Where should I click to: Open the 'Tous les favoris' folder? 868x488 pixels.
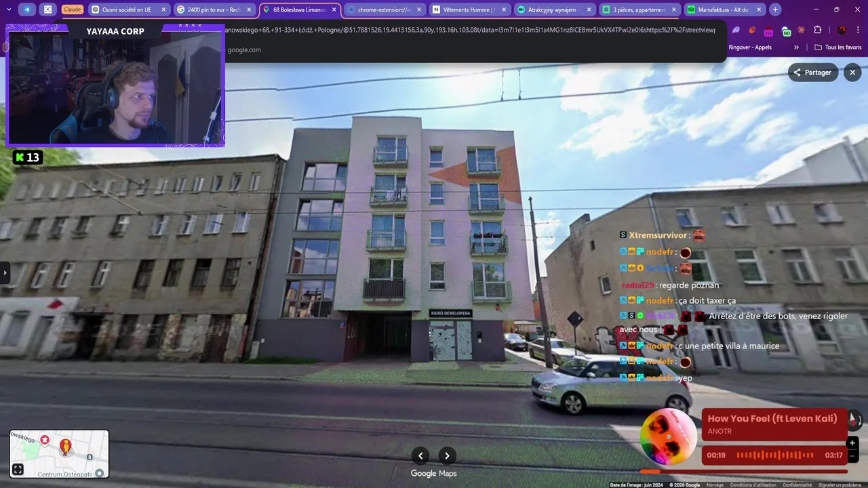[x=838, y=47]
